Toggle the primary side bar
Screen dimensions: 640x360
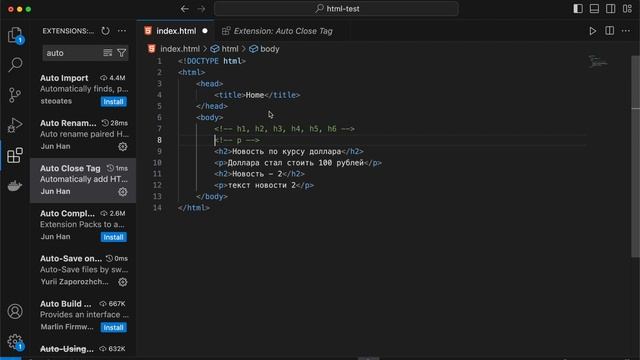[578, 9]
